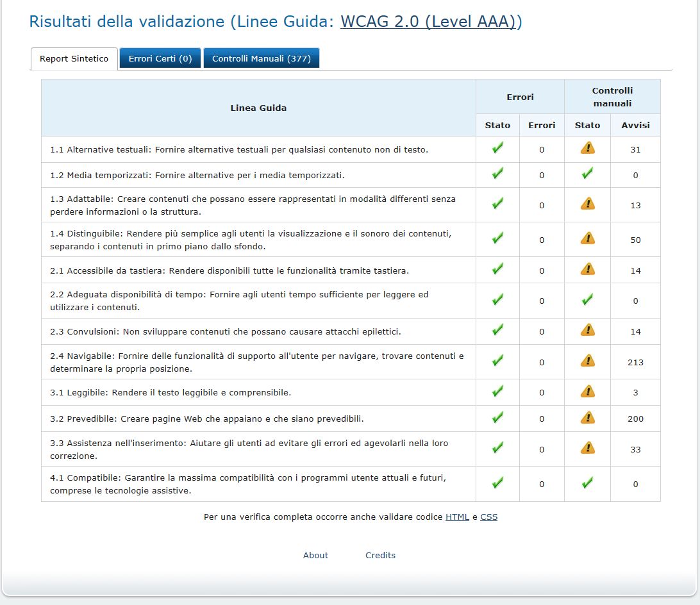
Task: Switch to the Errori Certi (0) tab
Action: tap(160, 58)
